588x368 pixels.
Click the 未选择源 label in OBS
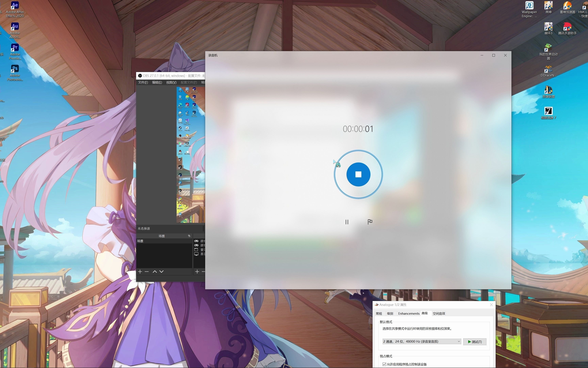click(x=144, y=228)
